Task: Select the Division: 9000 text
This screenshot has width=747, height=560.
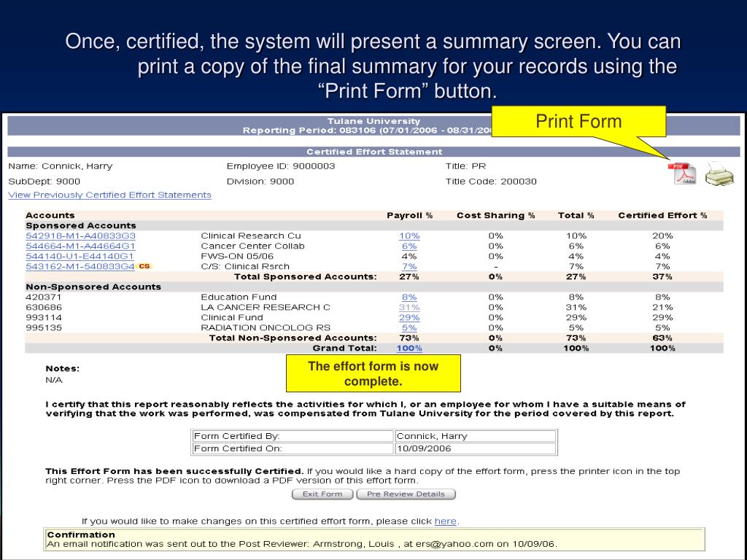Action: coord(260,182)
